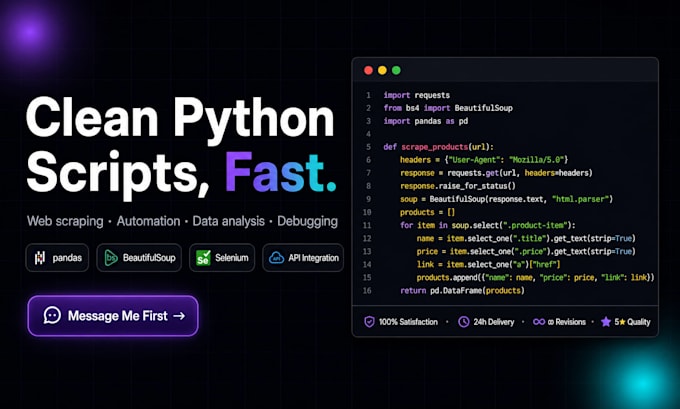This screenshot has height=409, width=680.
Task: Click 'def scrape_products(url):' line
Action: [x=438, y=147]
